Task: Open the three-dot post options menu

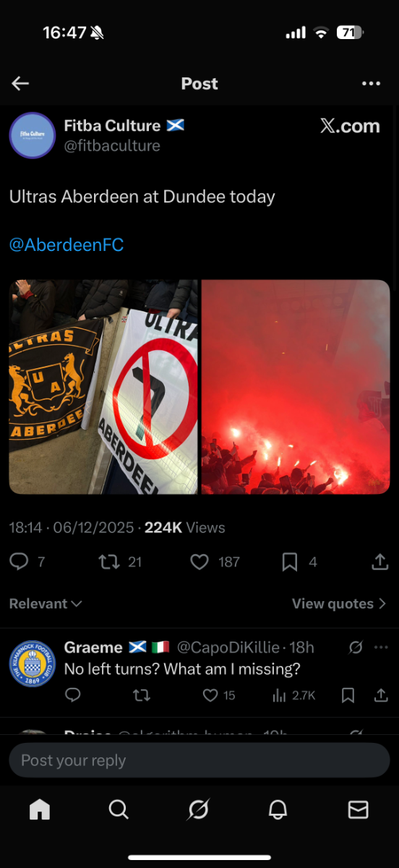Action: (x=371, y=83)
